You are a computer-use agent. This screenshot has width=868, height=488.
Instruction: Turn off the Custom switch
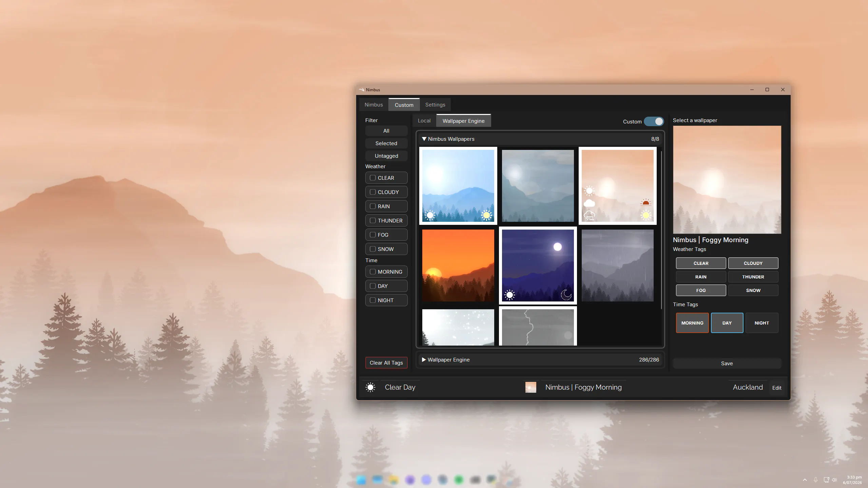[654, 121]
